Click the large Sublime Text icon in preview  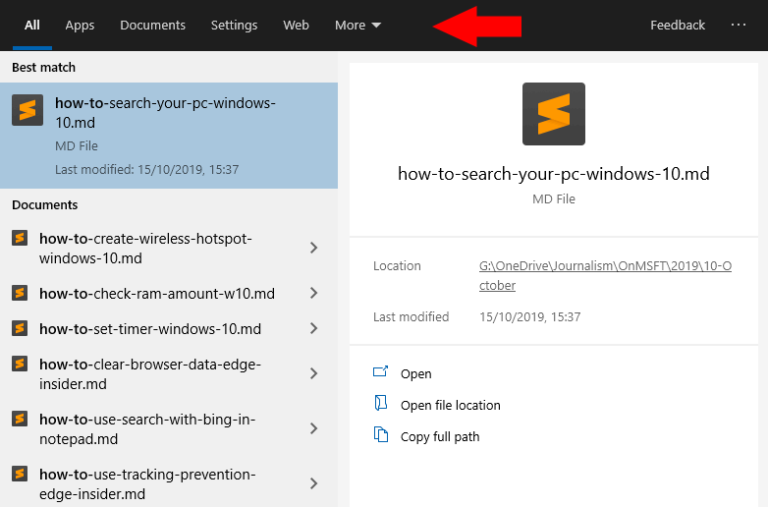pyautogui.click(x=553, y=114)
